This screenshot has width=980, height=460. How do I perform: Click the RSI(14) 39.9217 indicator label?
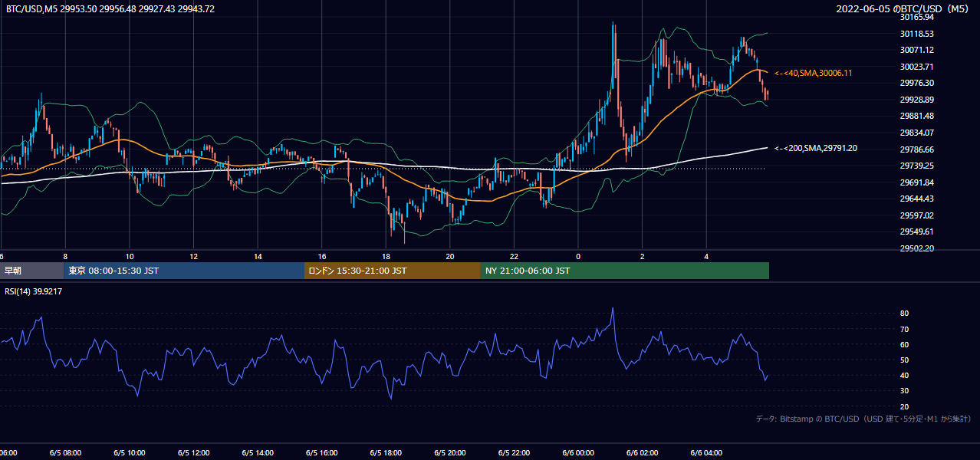tap(34, 291)
